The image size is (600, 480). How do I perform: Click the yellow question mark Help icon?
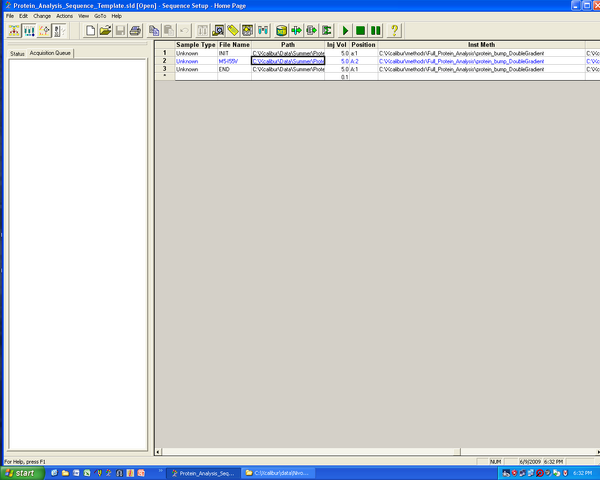point(395,31)
